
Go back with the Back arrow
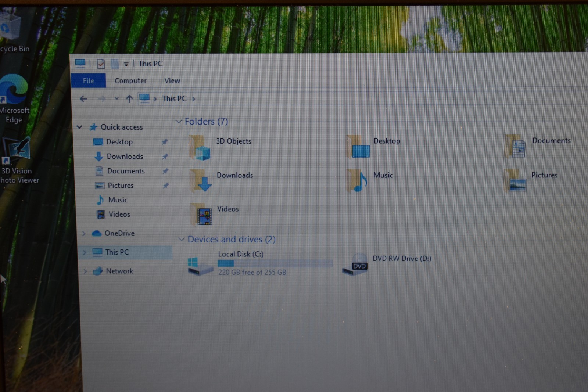(x=84, y=99)
